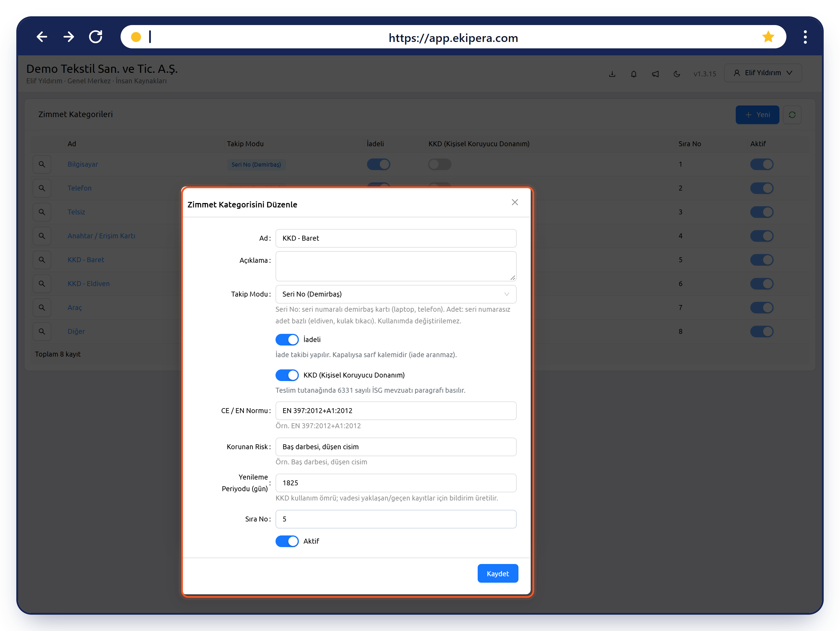Click the Sıra No column header
The width and height of the screenshot is (840, 631).
point(690,144)
